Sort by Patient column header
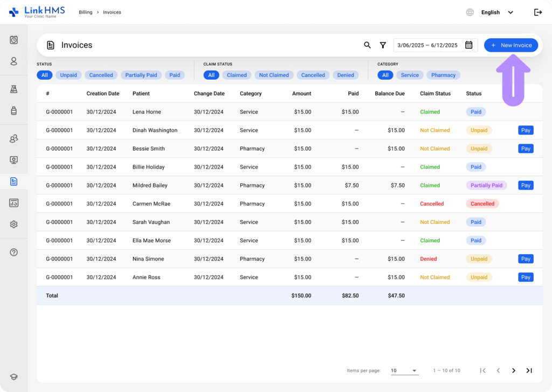Viewport: 552px width, 392px height. [x=141, y=94]
